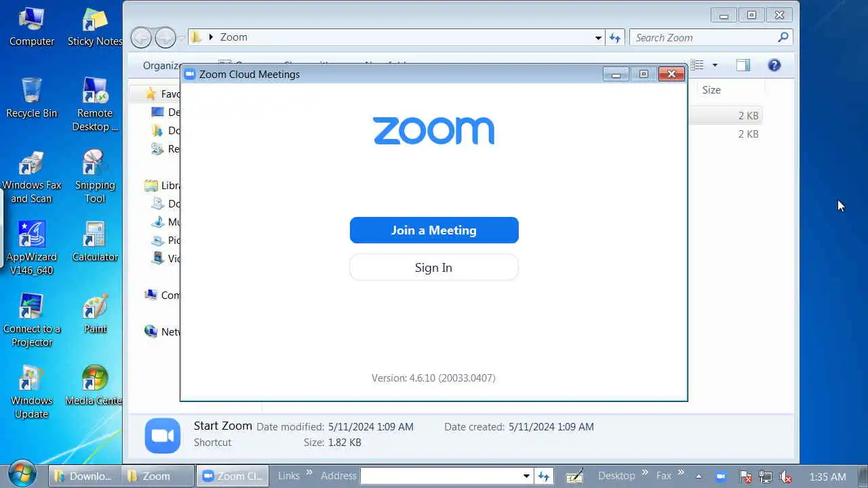Viewport: 868px width, 488px height.
Task: Close the Zoom Cloud Meetings window
Action: (671, 75)
